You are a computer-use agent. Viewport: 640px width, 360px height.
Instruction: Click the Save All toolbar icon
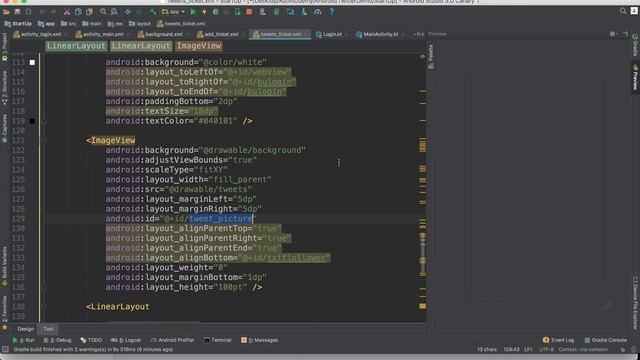pyautogui.click(x=17, y=12)
